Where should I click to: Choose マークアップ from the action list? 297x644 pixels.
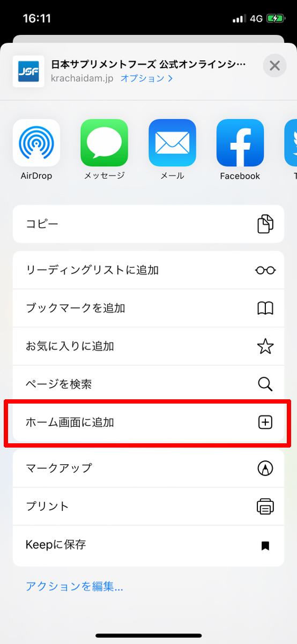pyautogui.click(x=148, y=468)
